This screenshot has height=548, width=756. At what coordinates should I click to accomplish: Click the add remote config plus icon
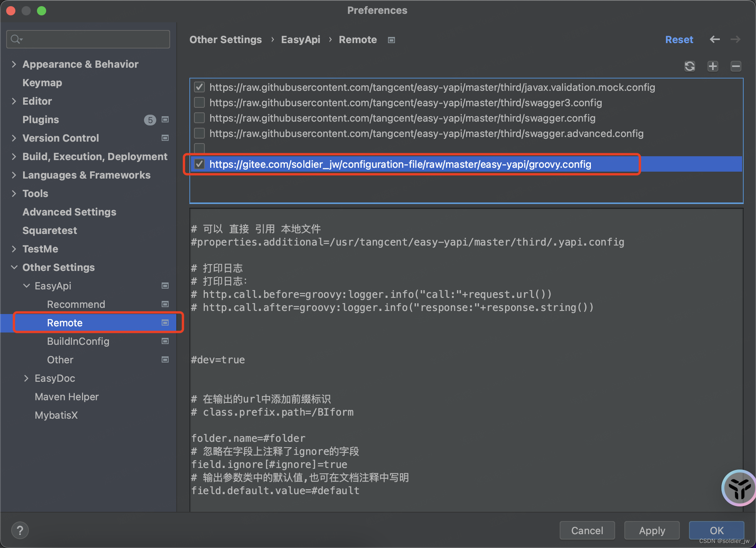[x=713, y=66]
